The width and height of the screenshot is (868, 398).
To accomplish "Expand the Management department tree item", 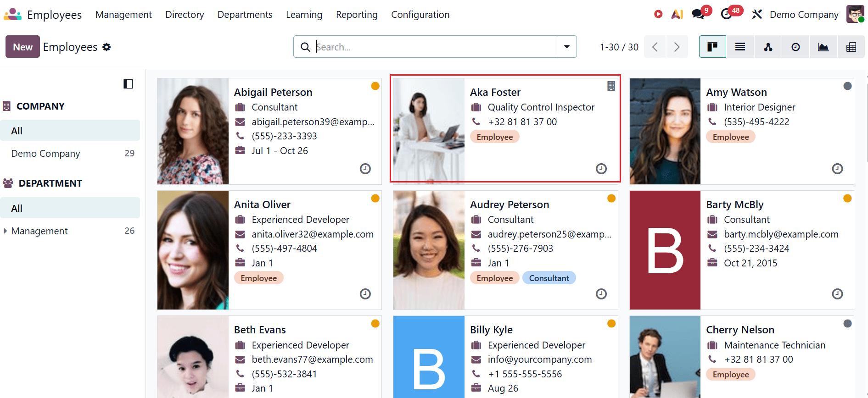I will pos(5,231).
